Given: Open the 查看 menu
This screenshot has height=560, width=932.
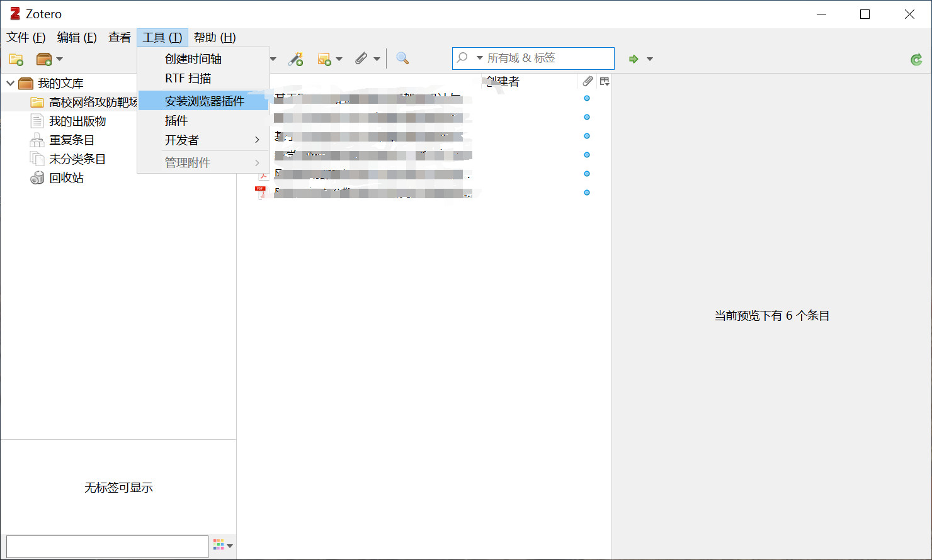Looking at the screenshot, I should pos(120,38).
